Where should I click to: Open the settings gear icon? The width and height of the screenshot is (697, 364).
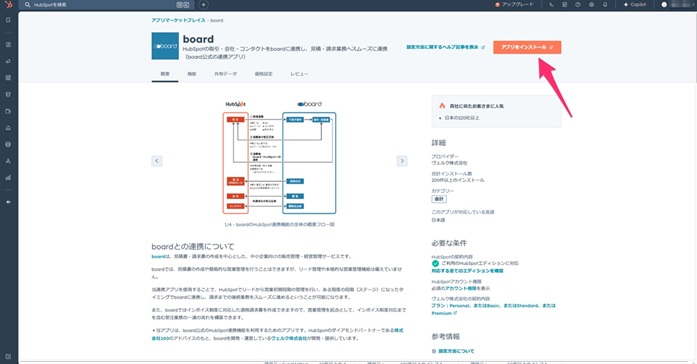click(x=591, y=4)
